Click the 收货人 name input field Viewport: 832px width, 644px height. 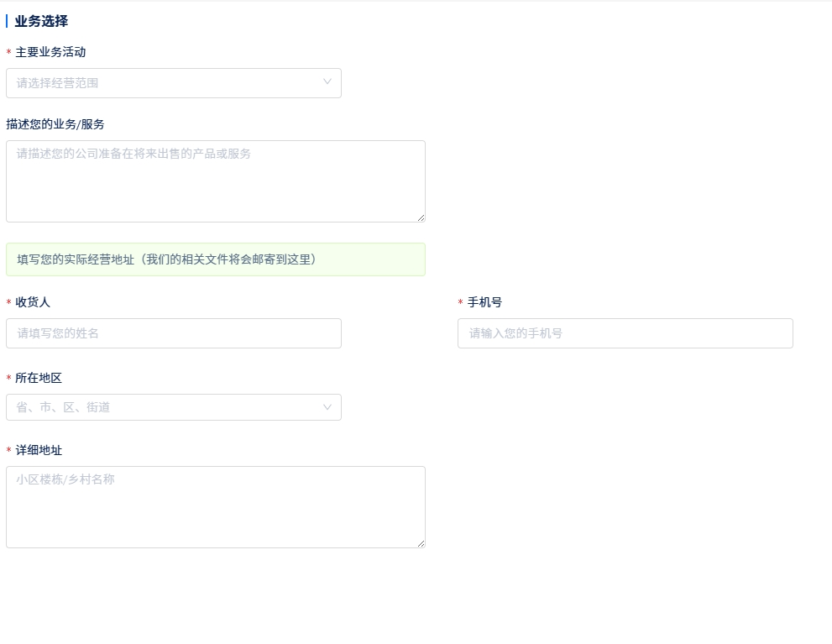[x=174, y=333]
